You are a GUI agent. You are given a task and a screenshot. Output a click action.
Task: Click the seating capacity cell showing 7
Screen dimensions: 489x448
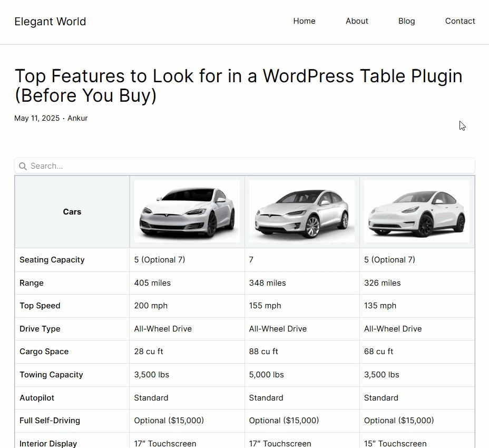tap(302, 260)
